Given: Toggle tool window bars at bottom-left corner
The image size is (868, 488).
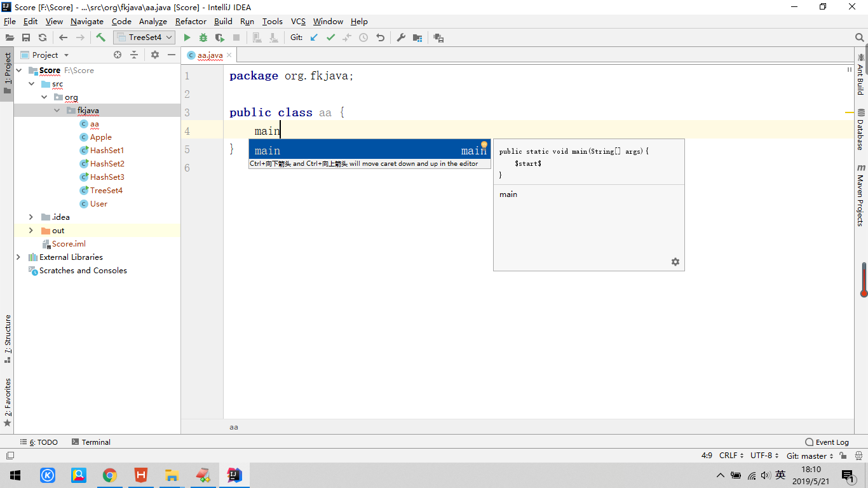Looking at the screenshot, I should (x=10, y=456).
